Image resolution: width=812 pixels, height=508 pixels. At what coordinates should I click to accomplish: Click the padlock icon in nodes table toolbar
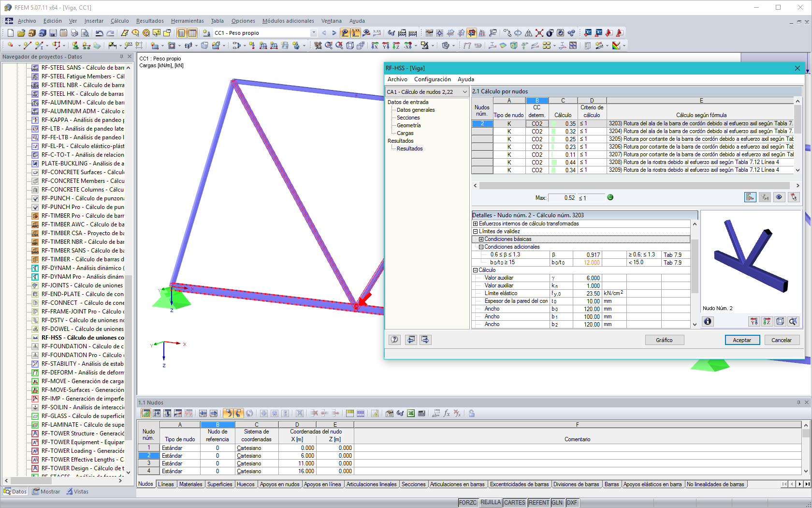click(x=471, y=413)
